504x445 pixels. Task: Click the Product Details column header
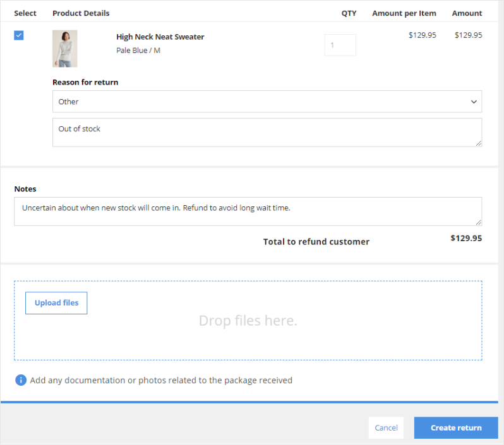click(x=81, y=13)
